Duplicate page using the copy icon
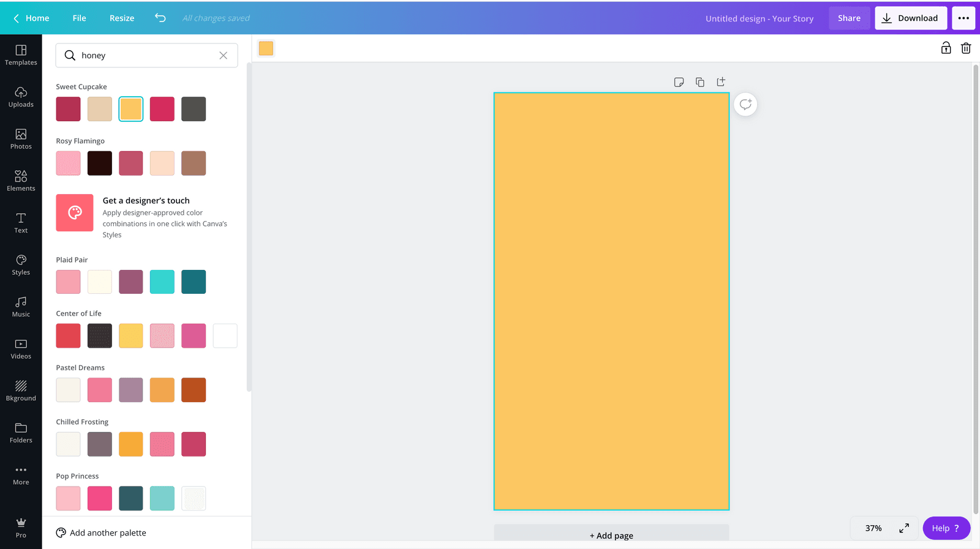 point(700,82)
